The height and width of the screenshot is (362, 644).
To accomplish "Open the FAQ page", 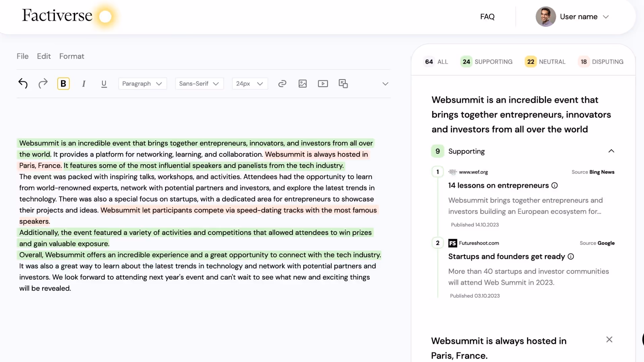I will point(487,17).
